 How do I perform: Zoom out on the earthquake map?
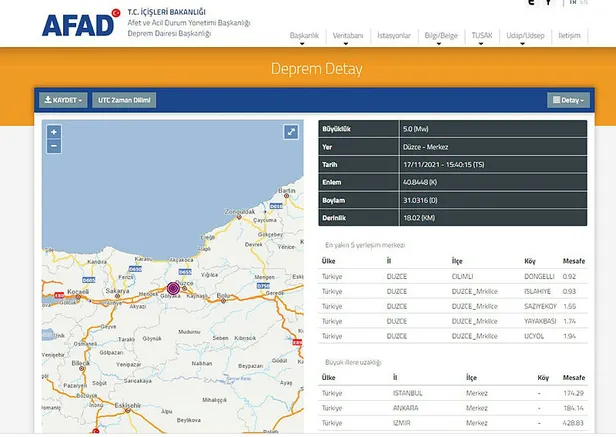coord(54,146)
